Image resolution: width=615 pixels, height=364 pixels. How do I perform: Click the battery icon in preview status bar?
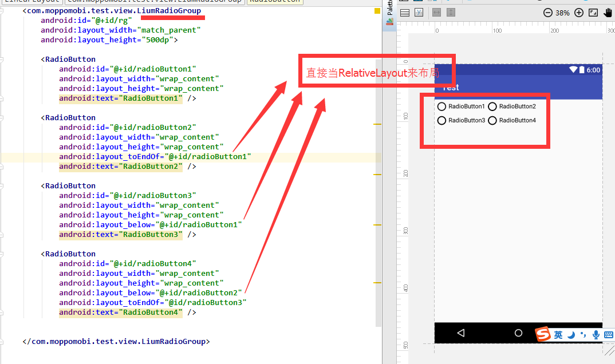[x=582, y=70]
